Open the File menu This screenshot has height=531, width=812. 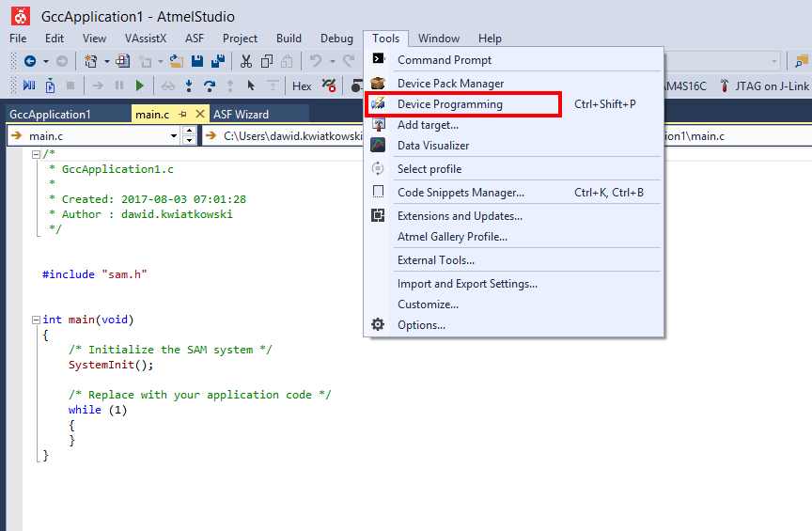(18, 39)
